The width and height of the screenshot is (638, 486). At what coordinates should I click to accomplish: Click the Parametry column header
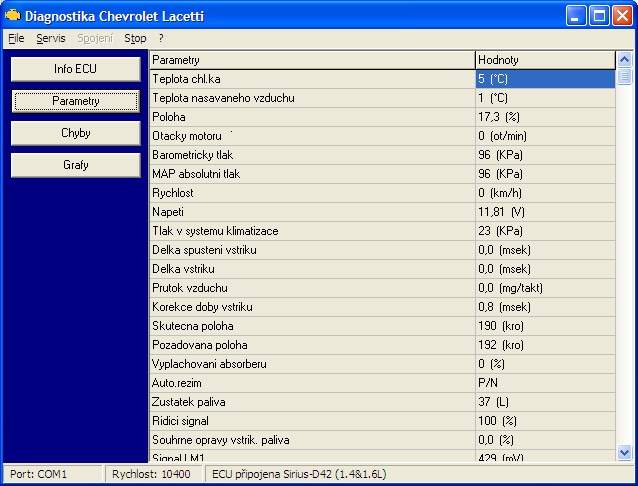[312, 60]
